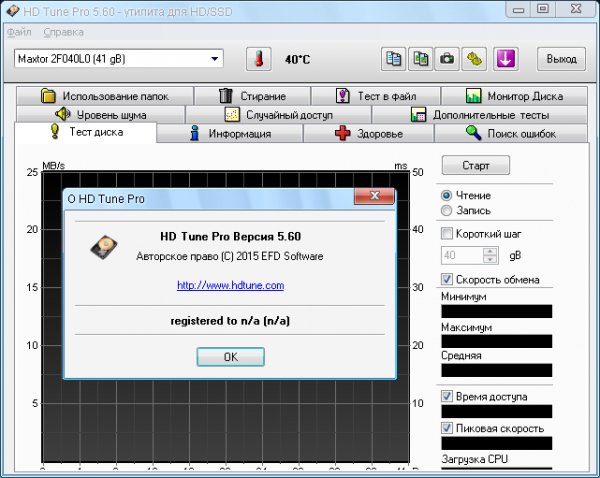Switch to the Информация tab
Image resolution: width=600 pixels, height=478 pixels.
click(230, 134)
